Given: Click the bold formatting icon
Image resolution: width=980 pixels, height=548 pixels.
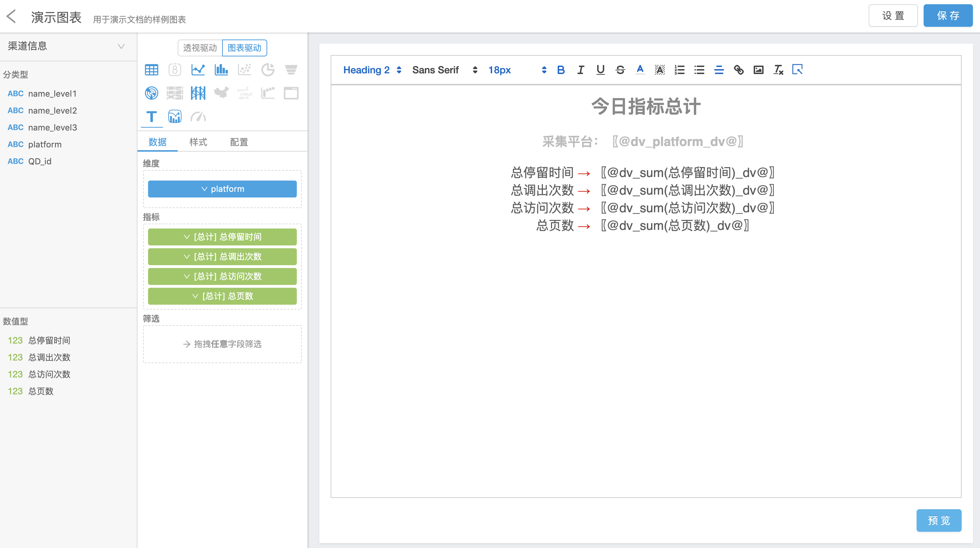Looking at the screenshot, I should 561,70.
